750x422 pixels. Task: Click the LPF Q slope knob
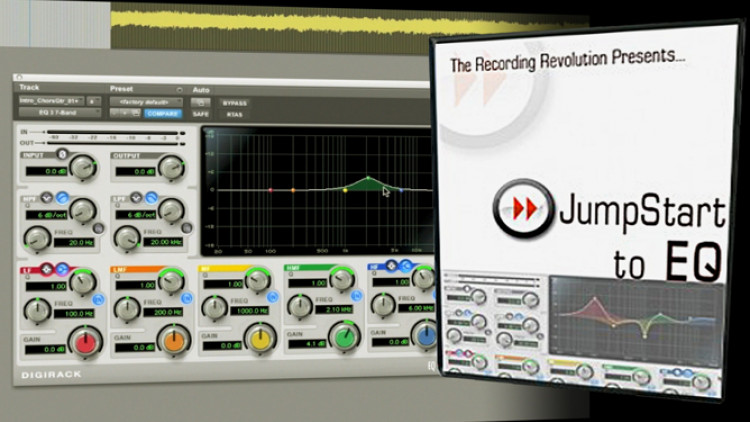(171, 211)
